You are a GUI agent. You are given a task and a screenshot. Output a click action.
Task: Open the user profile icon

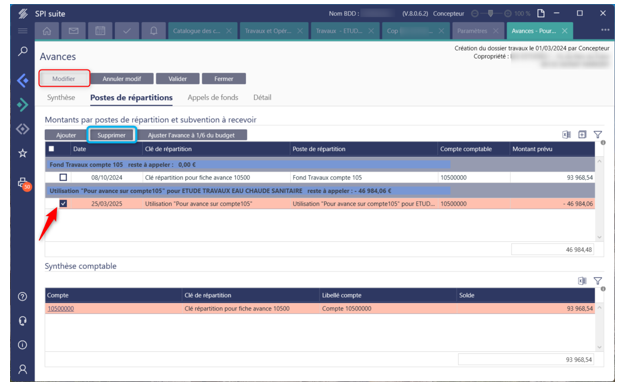pos(23,369)
